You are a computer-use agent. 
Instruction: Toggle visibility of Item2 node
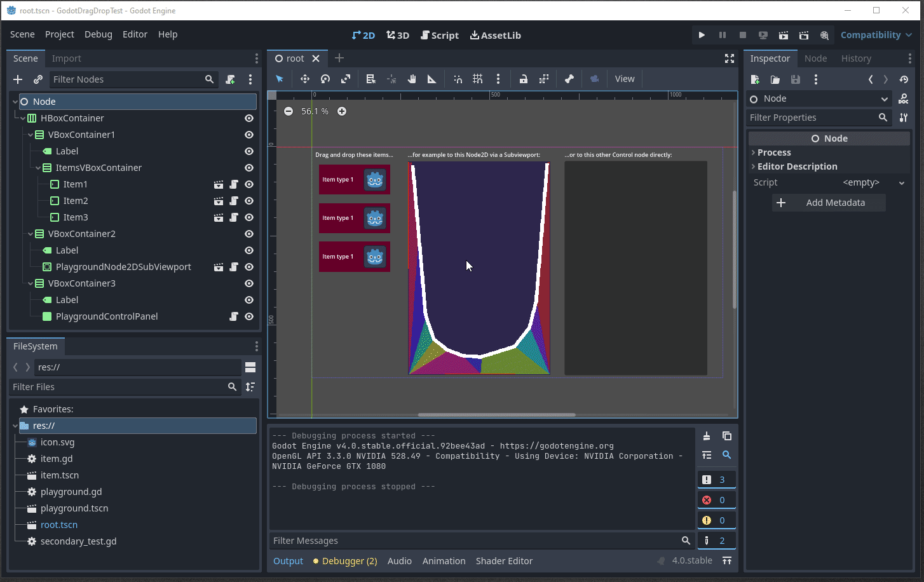pos(249,201)
